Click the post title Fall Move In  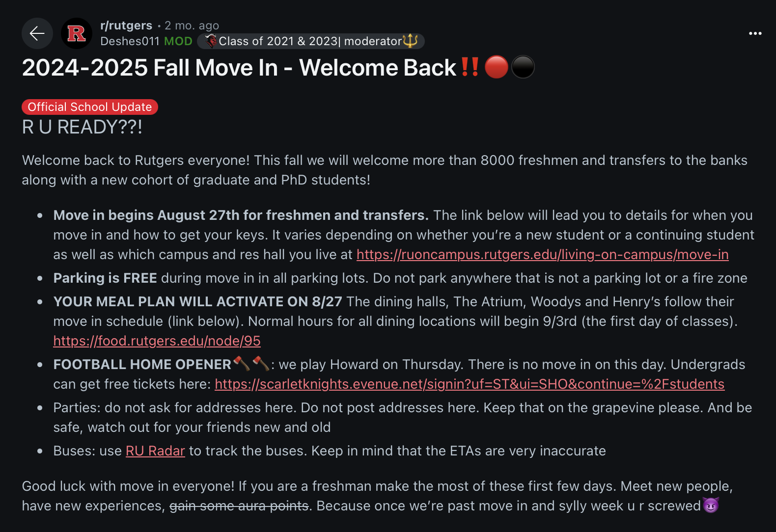coord(239,68)
